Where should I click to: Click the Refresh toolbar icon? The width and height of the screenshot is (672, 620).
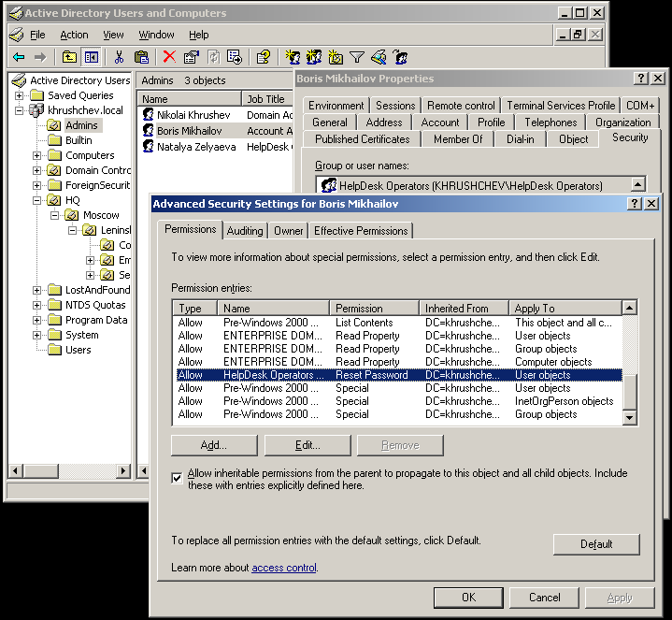[213, 57]
